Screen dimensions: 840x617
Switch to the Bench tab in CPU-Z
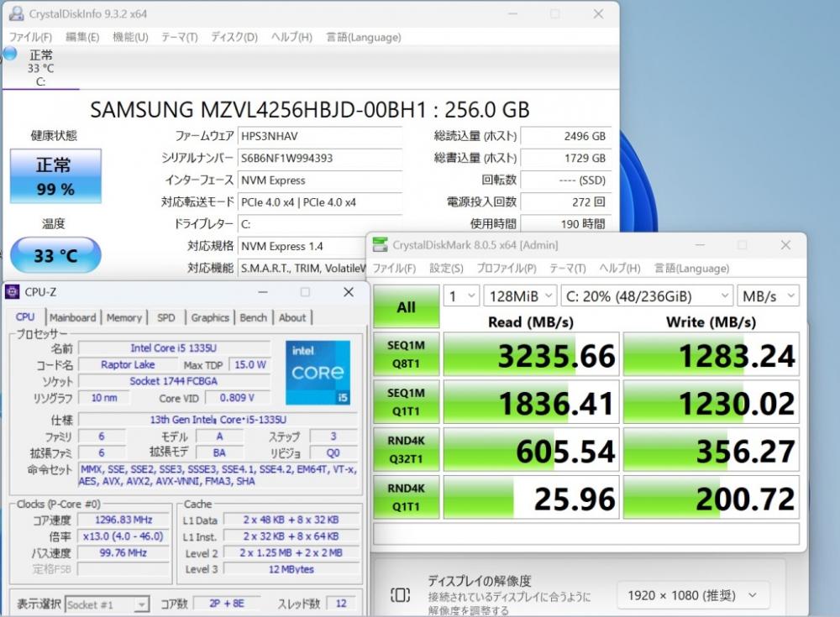pyautogui.click(x=253, y=317)
